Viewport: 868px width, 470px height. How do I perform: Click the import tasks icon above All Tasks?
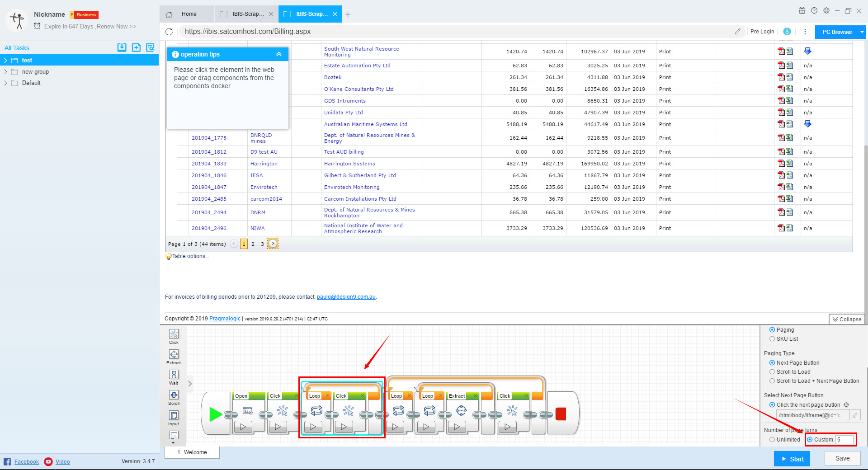click(122, 47)
